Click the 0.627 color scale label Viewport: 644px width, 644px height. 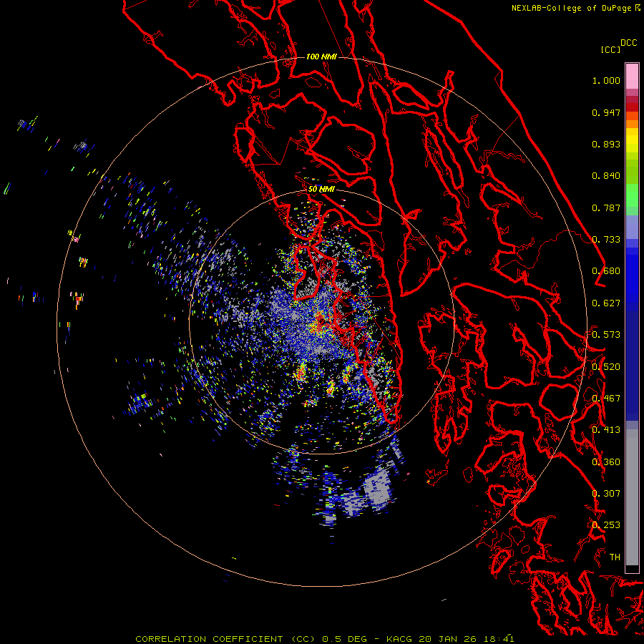pyautogui.click(x=606, y=303)
